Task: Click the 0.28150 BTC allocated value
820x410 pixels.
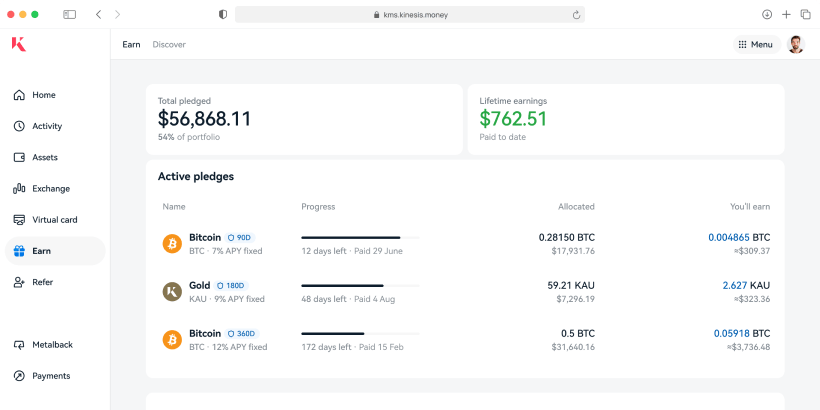Action: pyautogui.click(x=567, y=237)
